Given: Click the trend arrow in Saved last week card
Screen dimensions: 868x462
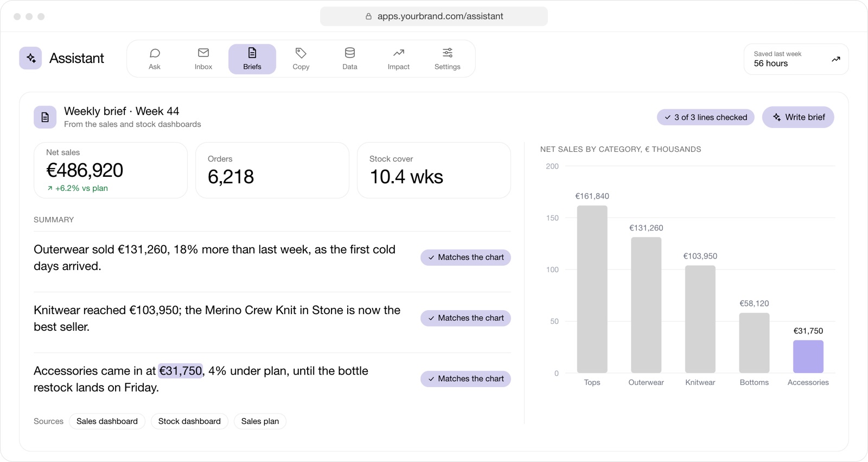Looking at the screenshot, I should point(836,59).
